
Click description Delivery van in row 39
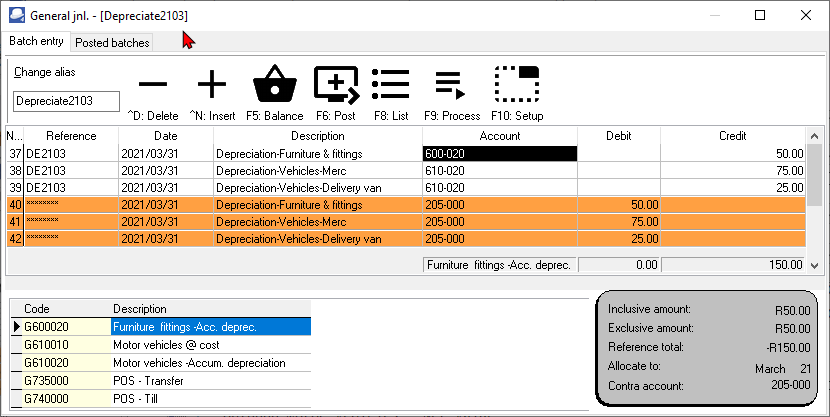pos(318,188)
